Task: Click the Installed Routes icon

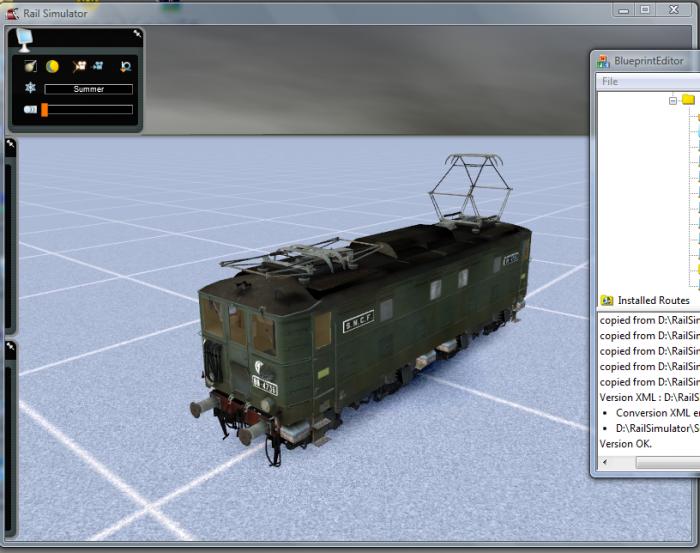Action: point(607,300)
